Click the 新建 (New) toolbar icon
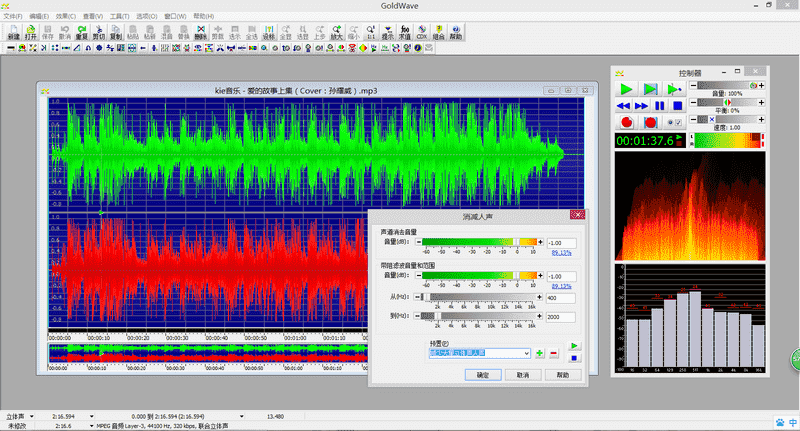Image resolution: width=800 pixels, height=431 pixels. tap(14, 32)
